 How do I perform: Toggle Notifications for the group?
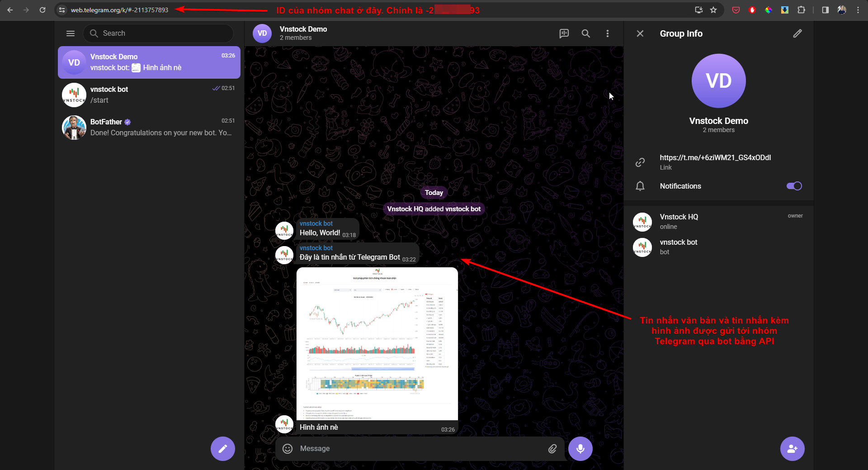click(794, 186)
